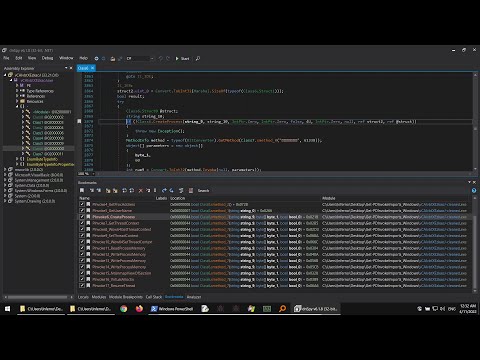
Task: Open Google Chrome from the taskbar
Action: (x=124, y=309)
